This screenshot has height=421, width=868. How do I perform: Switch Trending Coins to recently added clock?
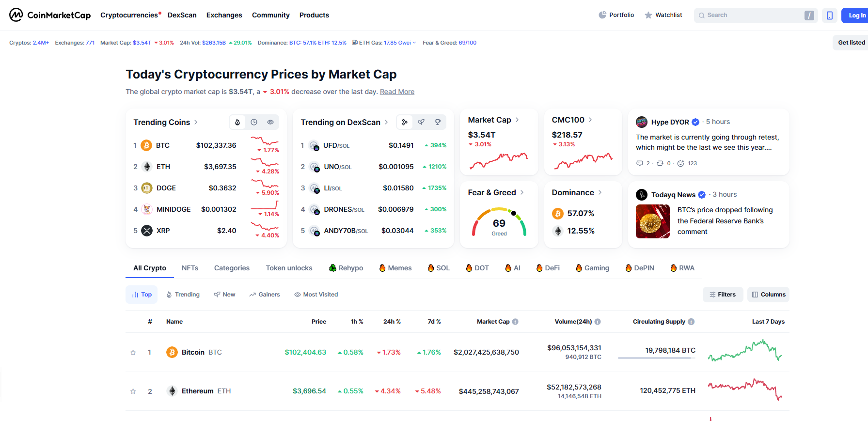point(254,122)
